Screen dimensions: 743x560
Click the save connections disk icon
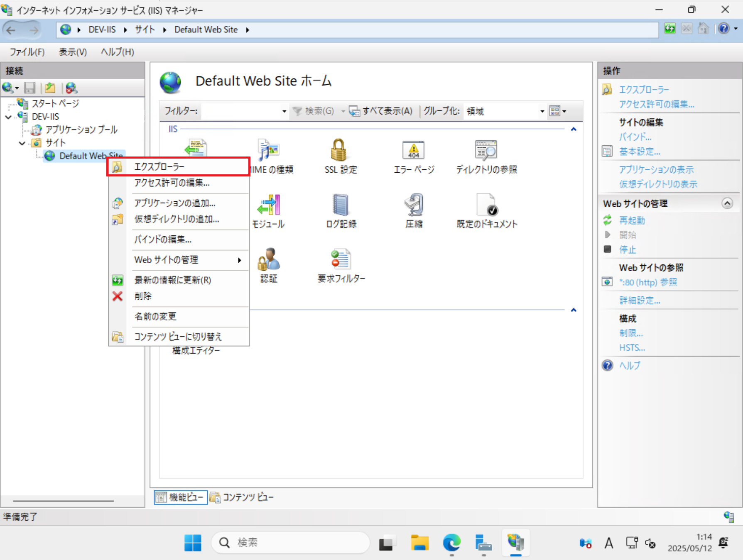click(x=29, y=88)
